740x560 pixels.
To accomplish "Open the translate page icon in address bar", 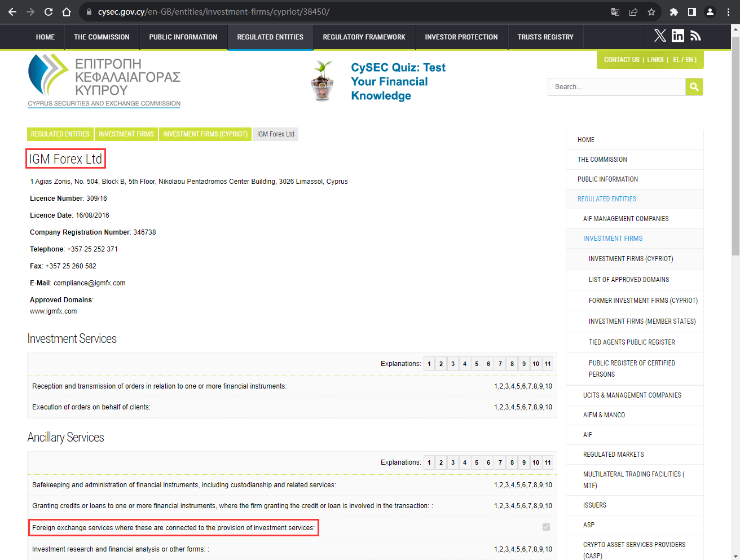I will click(615, 12).
